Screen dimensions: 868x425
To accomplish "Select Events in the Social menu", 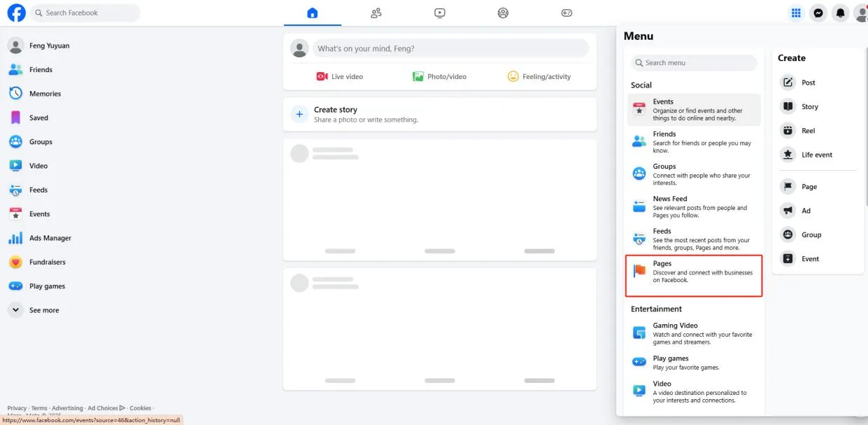I will pyautogui.click(x=694, y=110).
